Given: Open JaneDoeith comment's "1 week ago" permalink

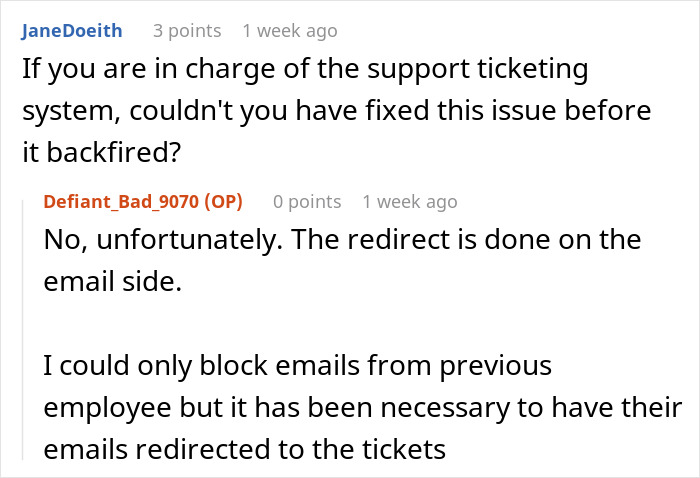Looking at the screenshot, I should point(290,31).
